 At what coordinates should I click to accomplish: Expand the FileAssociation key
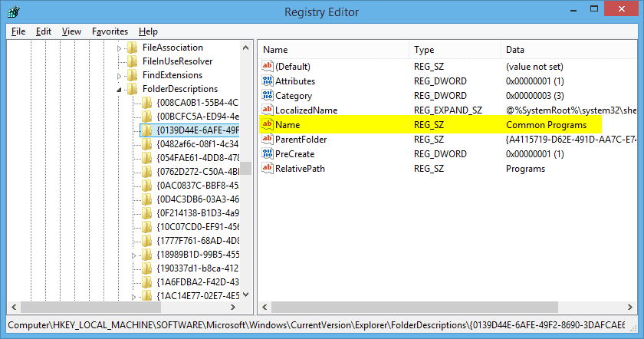[119, 48]
